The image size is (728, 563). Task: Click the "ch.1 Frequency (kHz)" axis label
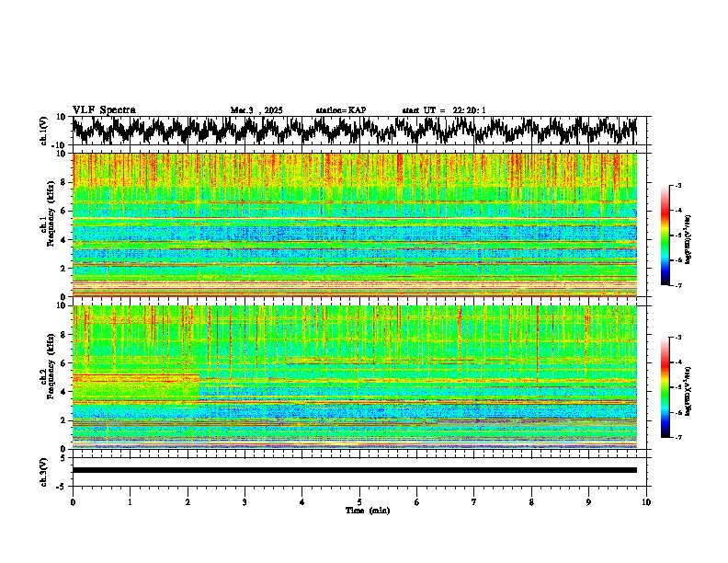coord(48,212)
